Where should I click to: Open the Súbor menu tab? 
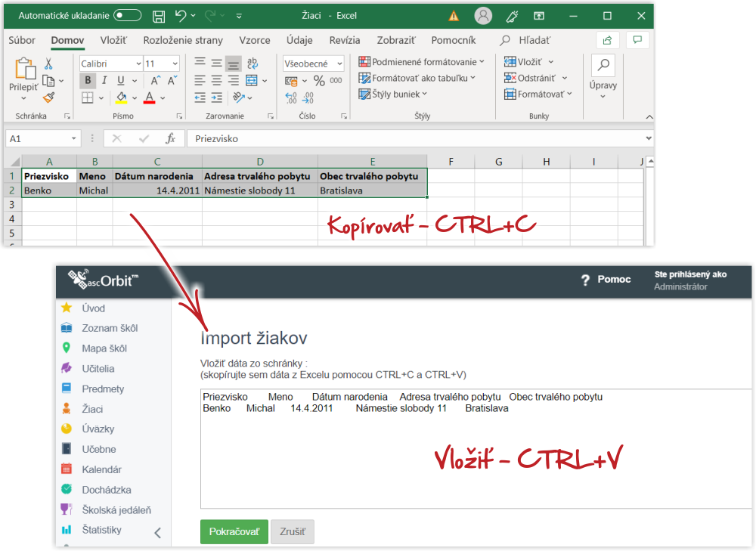click(x=22, y=40)
